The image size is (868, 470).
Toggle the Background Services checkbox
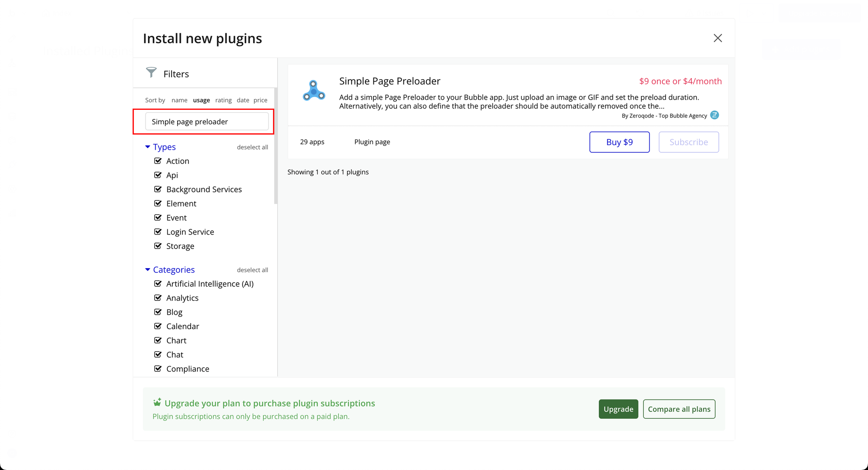pos(158,189)
